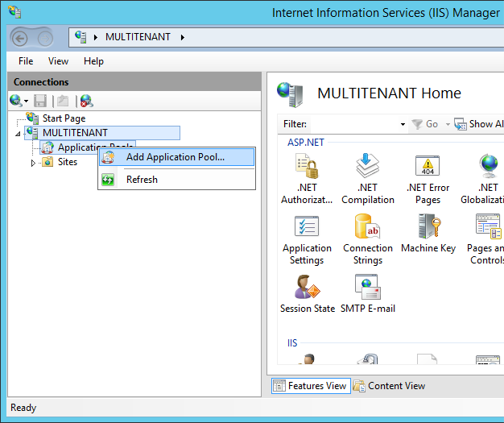Open Application Settings feature
Viewport: 504px width, 423px height.
(307, 239)
